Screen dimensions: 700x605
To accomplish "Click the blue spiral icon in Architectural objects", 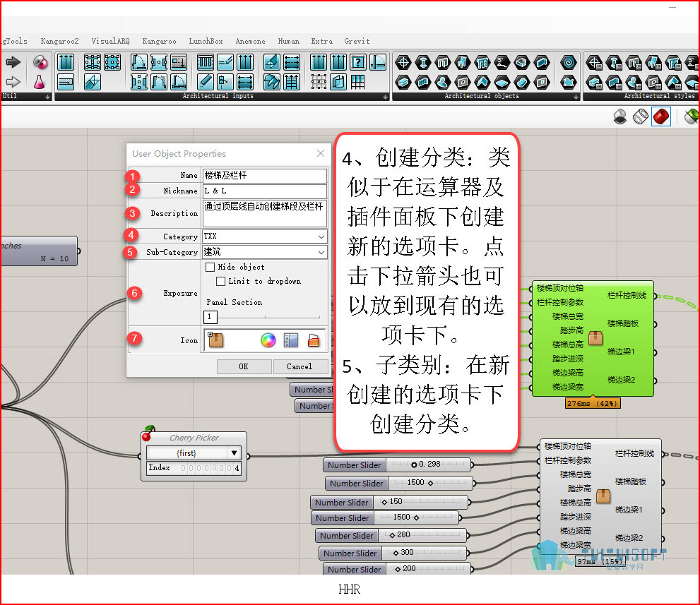I will click(x=569, y=62).
